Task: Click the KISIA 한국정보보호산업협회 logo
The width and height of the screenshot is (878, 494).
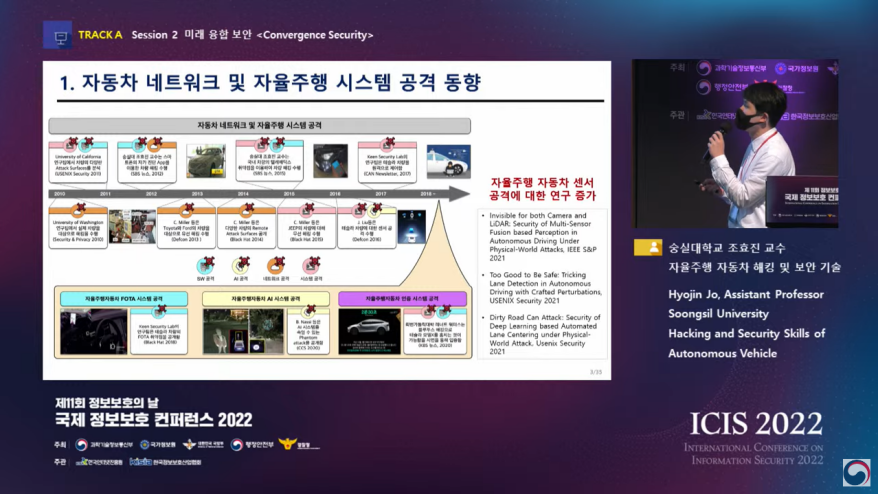Action: [x=165, y=462]
